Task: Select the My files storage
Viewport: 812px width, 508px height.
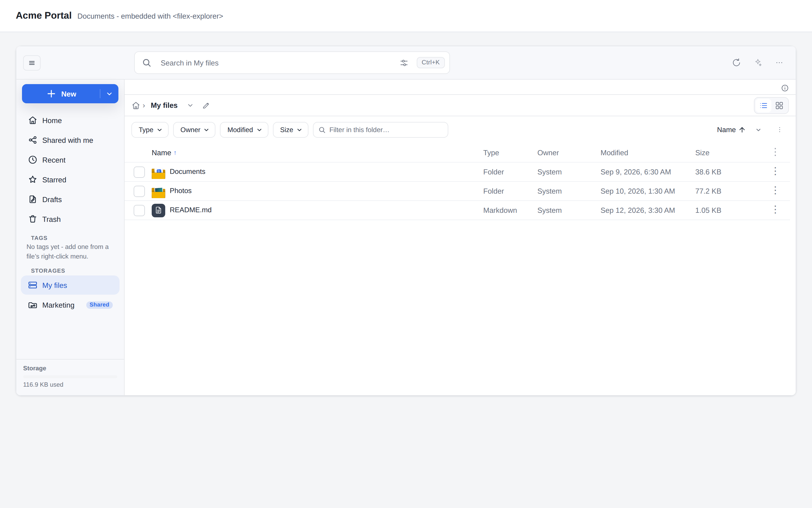Action: coord(70,285)
